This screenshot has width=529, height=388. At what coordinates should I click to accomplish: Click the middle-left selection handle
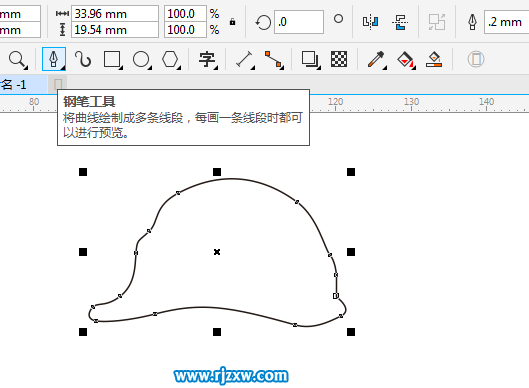tap(83, 252)
